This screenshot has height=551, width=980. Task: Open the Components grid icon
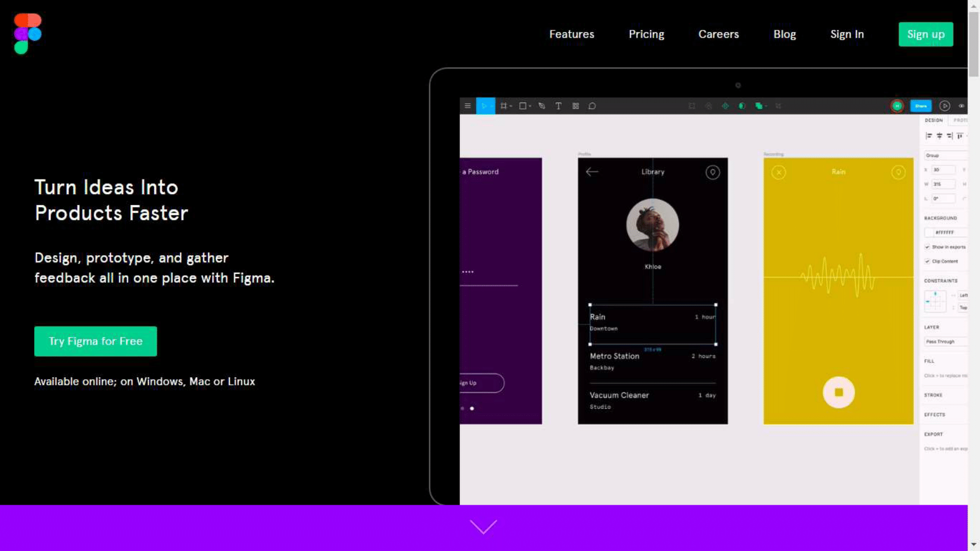pyautogui.click(x=575, y=106)
